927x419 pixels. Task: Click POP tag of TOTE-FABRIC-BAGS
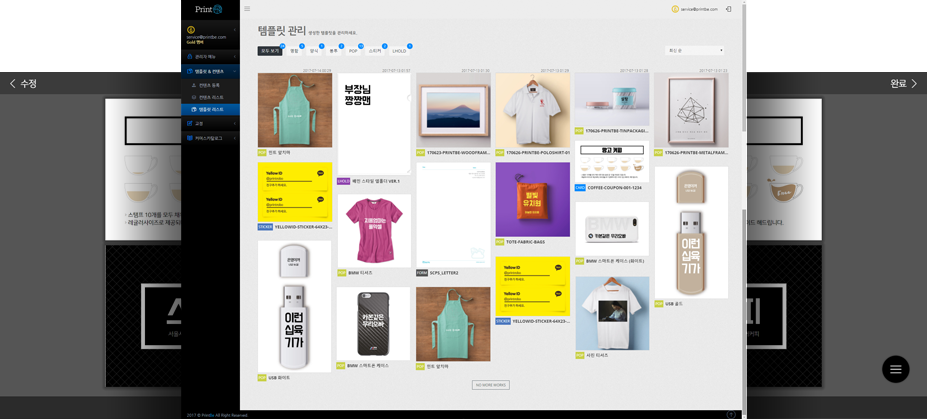(500, 242)
